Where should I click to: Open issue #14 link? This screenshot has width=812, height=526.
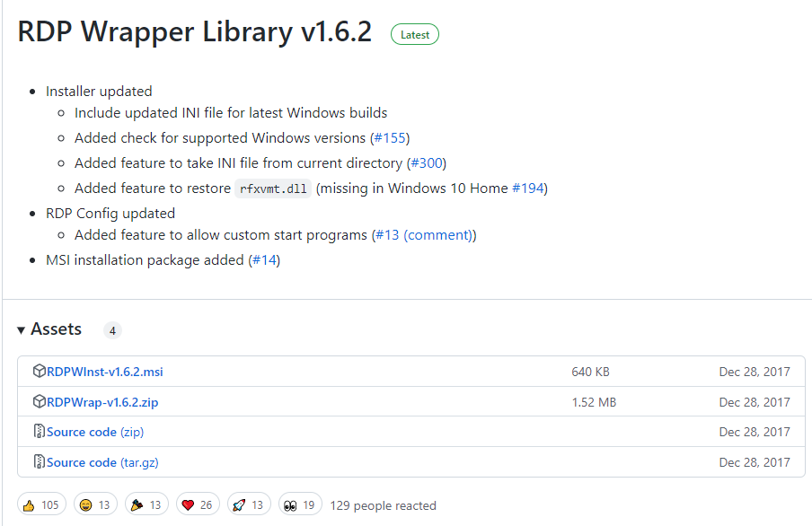(264, 260)
